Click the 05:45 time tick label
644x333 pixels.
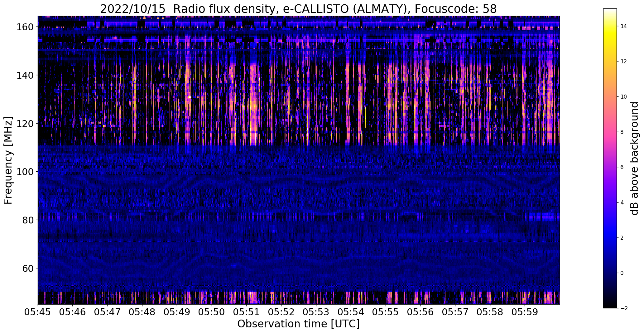coord(38,311)
